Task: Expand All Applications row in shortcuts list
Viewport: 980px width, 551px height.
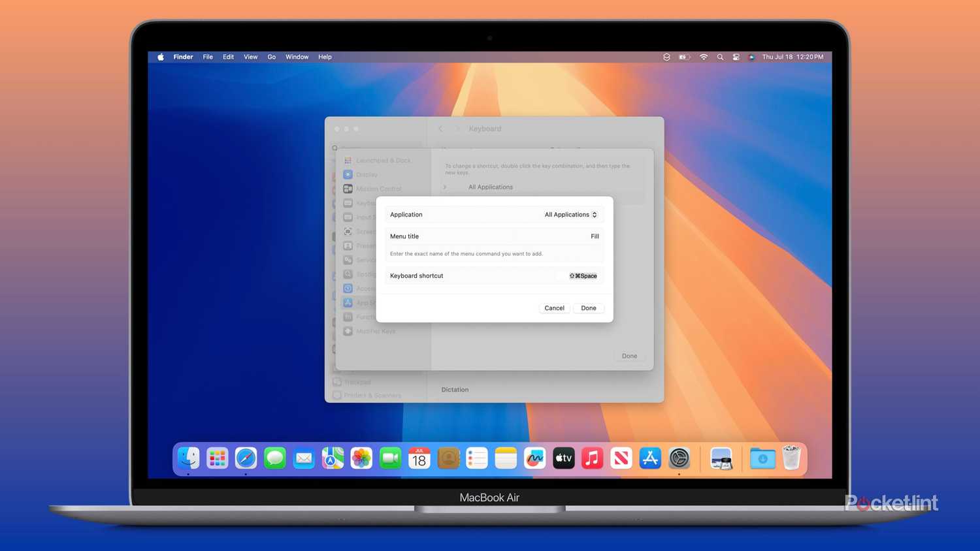Action: (x=445, y=187)
